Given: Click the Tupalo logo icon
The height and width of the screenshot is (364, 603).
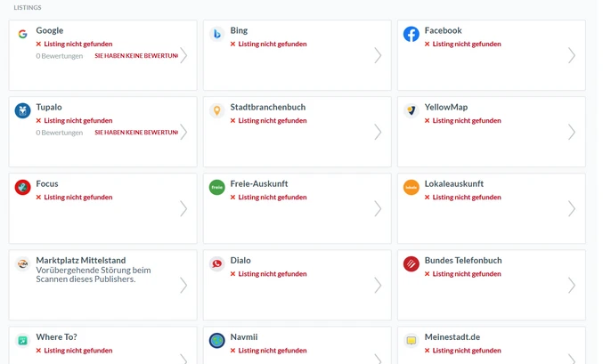Looking at the screenshot, I should pos(22,111).
